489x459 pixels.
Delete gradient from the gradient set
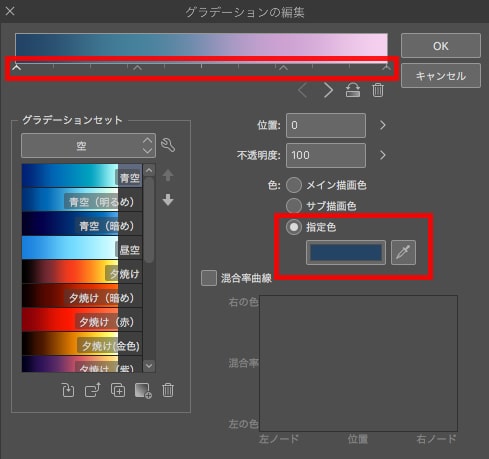pyautogui.click(x=168, y=390)
